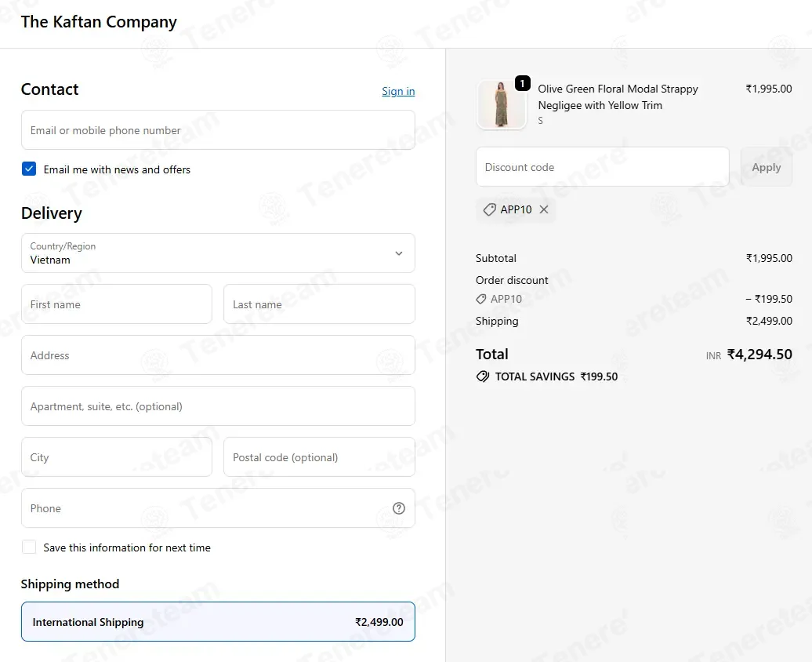Click the Discount code input field
812x662 pixels.
(x=602, y=167)
